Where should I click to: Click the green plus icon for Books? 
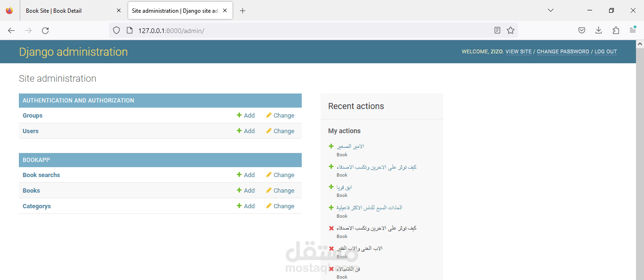239,190
